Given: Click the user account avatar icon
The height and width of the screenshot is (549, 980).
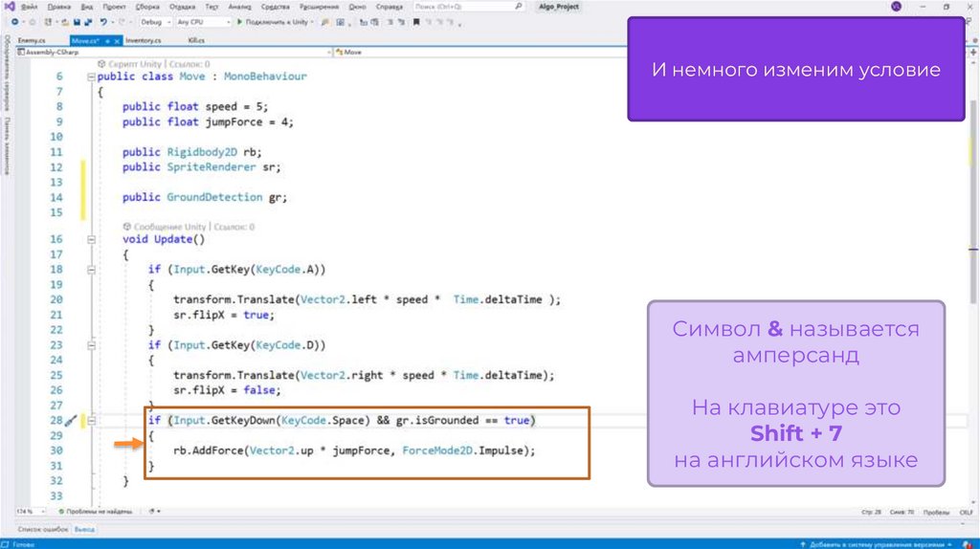Looking at the screenshot, I should pos(896,7).
